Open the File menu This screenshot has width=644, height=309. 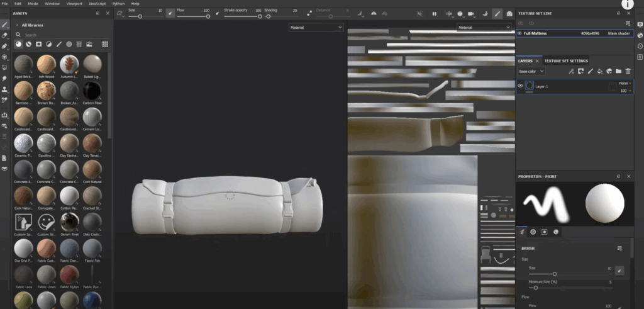[5, 4]
